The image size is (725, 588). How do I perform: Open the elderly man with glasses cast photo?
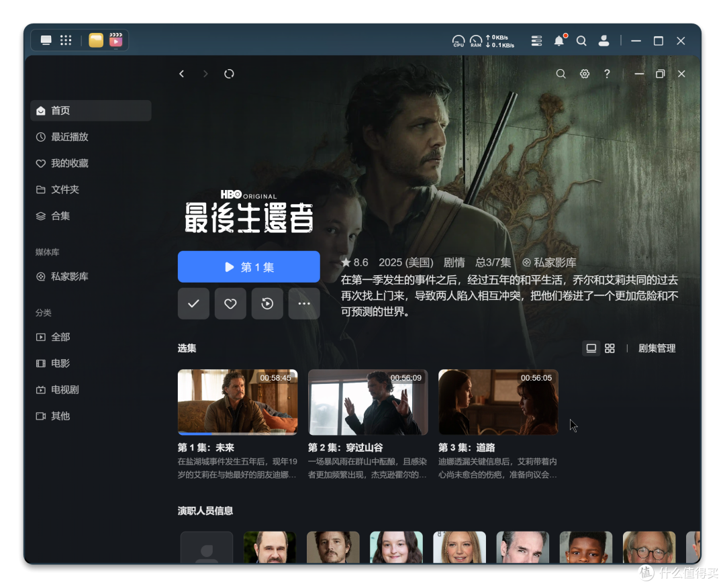tap(649, 547)
